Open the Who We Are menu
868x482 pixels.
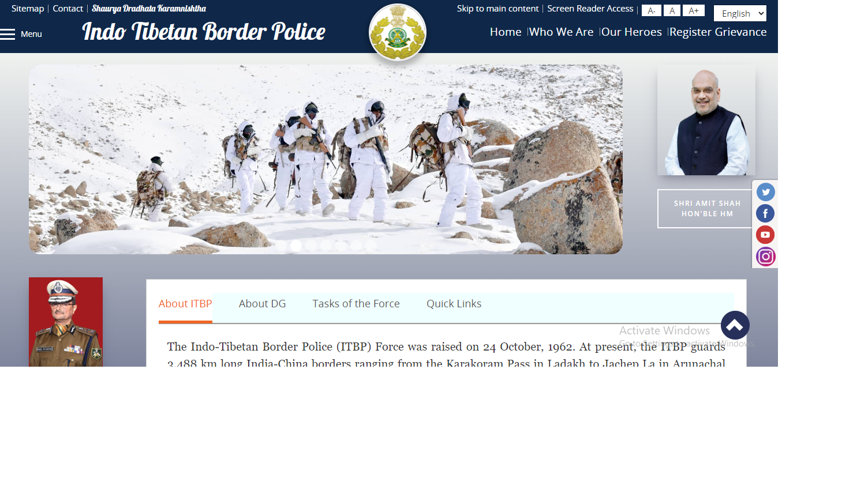tap(561, 32)
